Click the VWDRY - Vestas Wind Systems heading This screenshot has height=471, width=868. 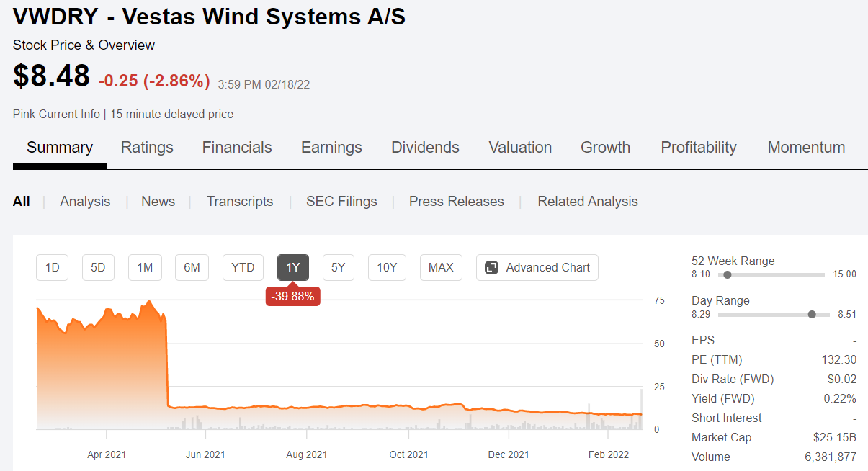coord(210,16)
